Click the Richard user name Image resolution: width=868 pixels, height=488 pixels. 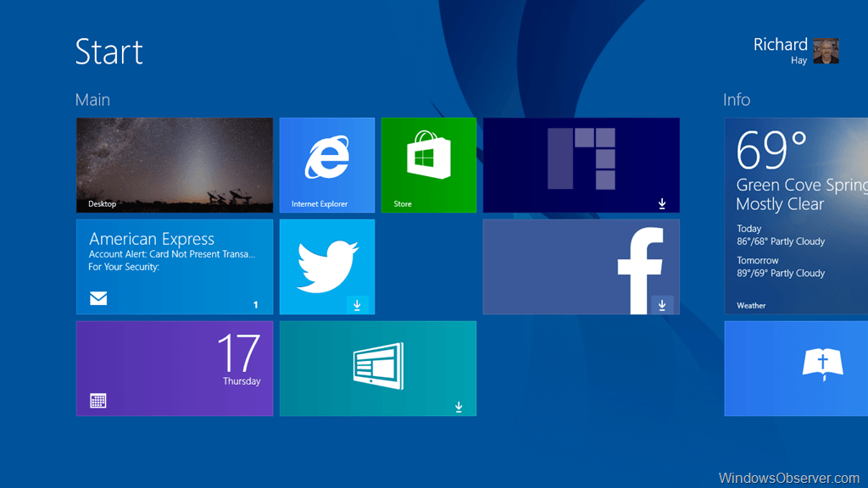(x=780, y=44)
